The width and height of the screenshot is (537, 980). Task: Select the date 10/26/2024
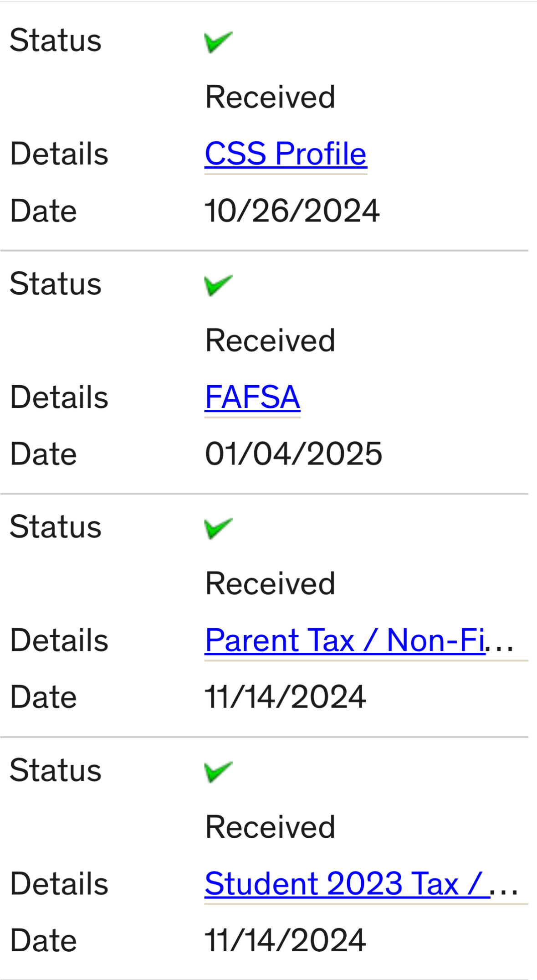click(x=292, y=211)
